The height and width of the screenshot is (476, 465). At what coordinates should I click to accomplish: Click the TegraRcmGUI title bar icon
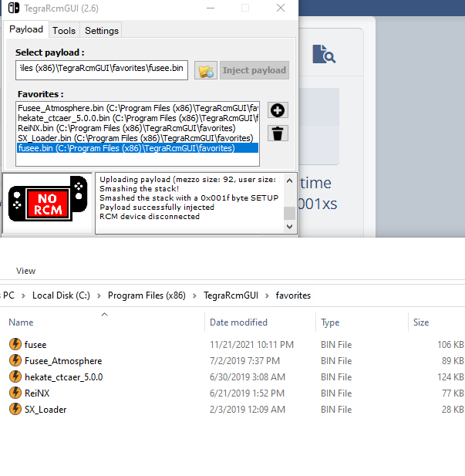click(x=14, y=8)
